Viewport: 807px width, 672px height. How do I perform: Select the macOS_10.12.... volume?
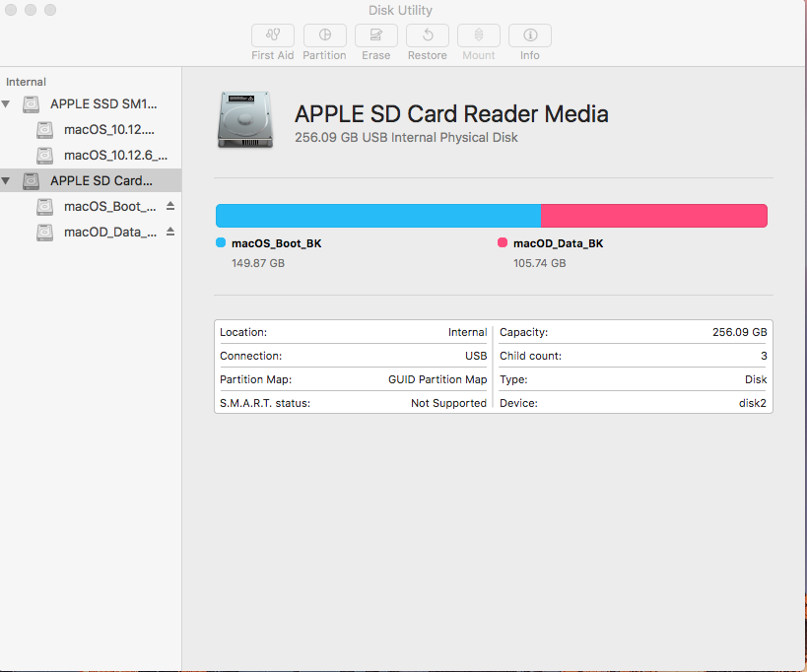91,130
